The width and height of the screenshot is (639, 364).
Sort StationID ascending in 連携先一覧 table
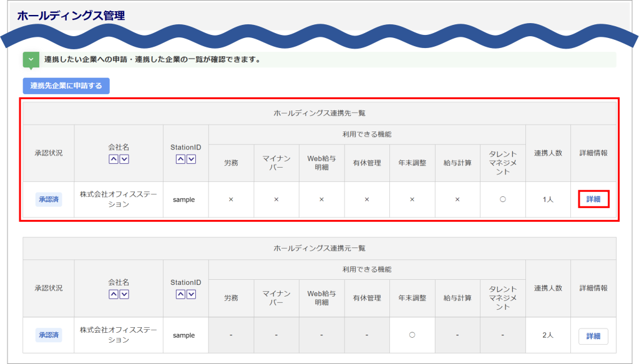180,159
